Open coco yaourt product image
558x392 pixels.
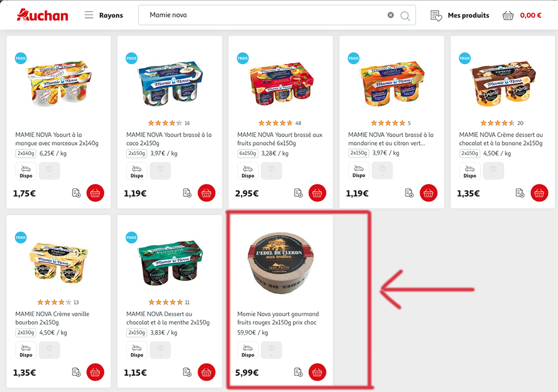coord(170,84)
